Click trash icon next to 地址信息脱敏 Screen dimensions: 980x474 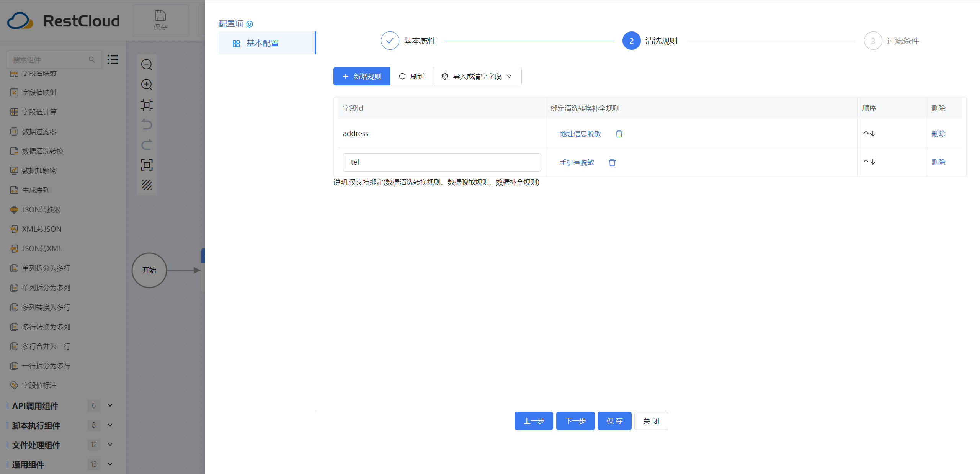click(619, 134)
